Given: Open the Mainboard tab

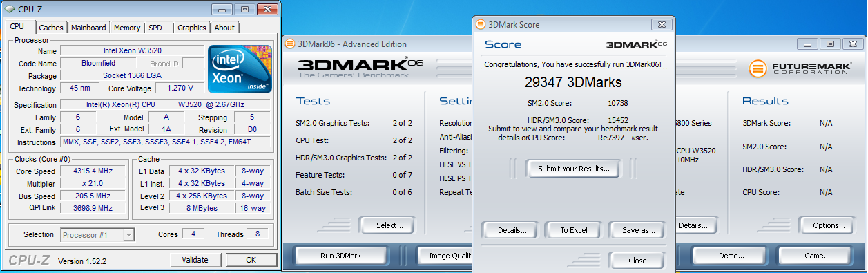Looking at the screenshot, I should [x=88, y=28].
